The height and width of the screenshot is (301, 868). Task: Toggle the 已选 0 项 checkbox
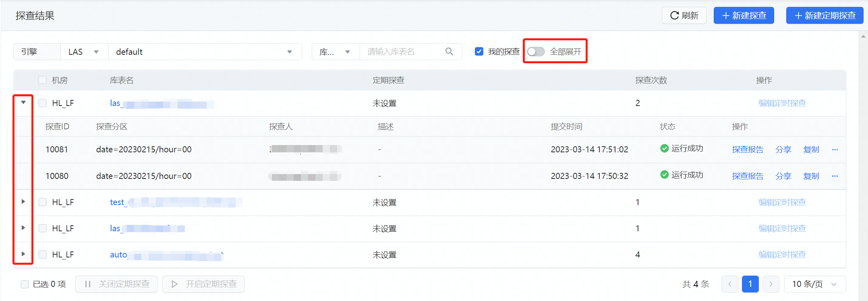25,284
